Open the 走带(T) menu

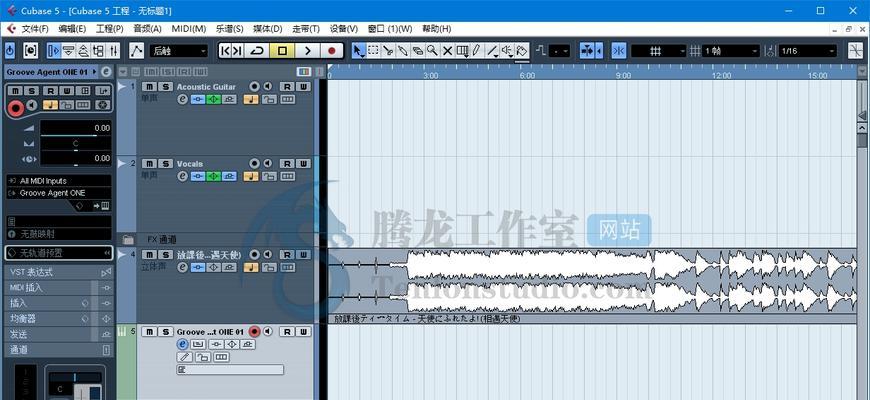pyautogui.click(x=306, y=29)
